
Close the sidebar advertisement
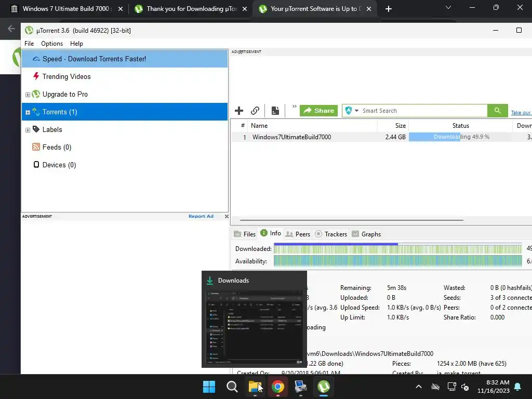227,216
